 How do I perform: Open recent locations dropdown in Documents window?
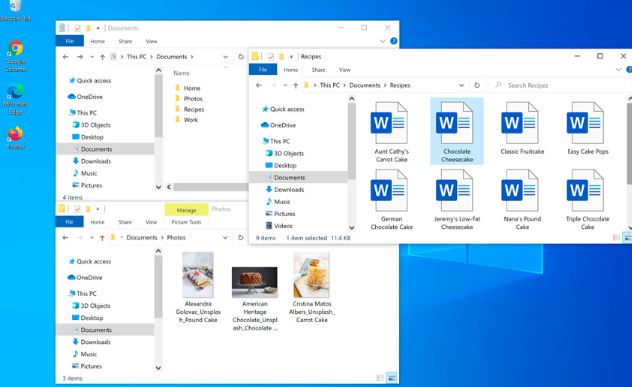(x=92, y=57)
